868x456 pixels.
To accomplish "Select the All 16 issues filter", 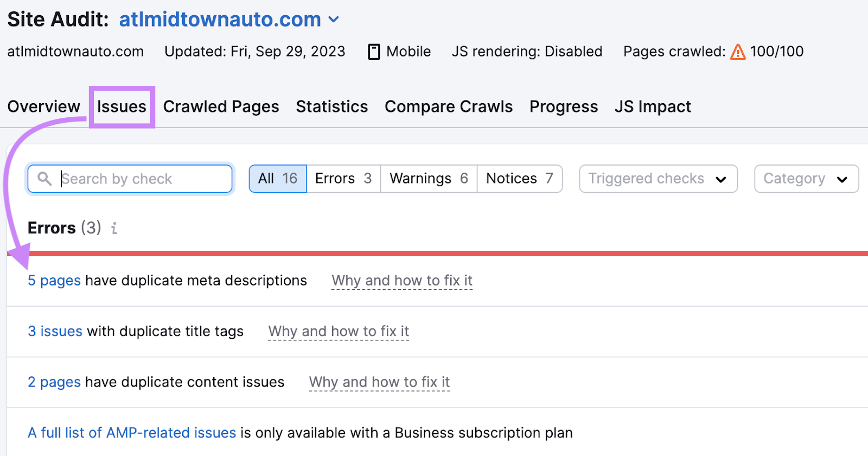I will click(x=278, y=179).
